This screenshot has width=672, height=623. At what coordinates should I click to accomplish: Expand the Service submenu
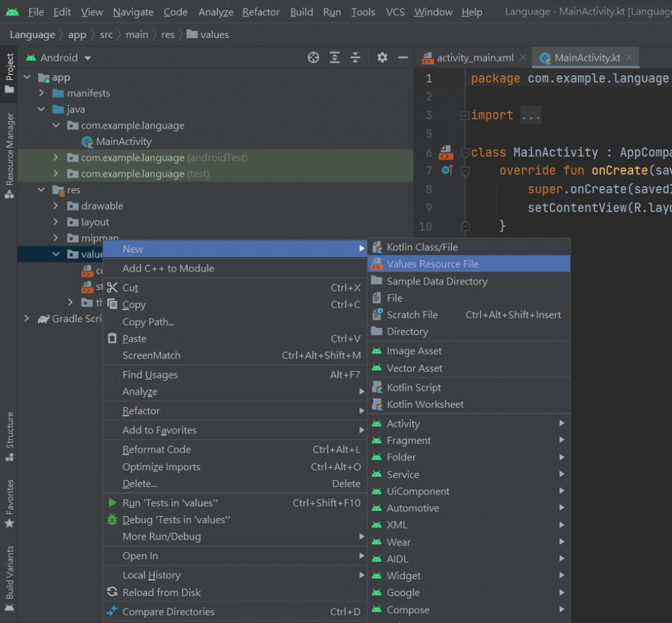point(469,474)
